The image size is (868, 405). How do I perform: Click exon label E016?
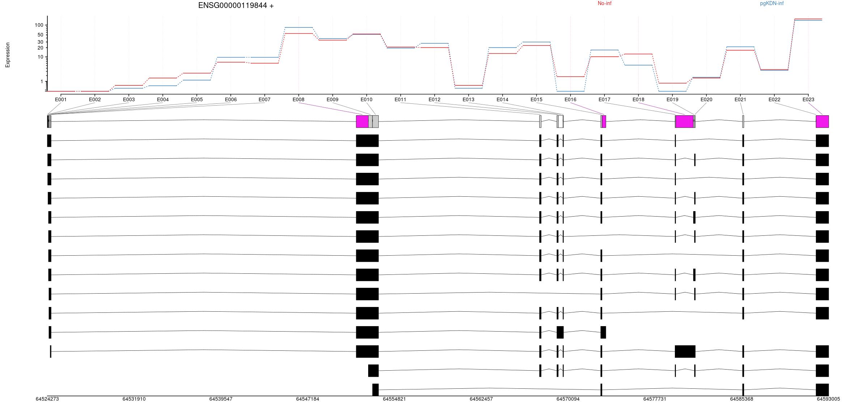pyautogui.click(x=570, y=99)
